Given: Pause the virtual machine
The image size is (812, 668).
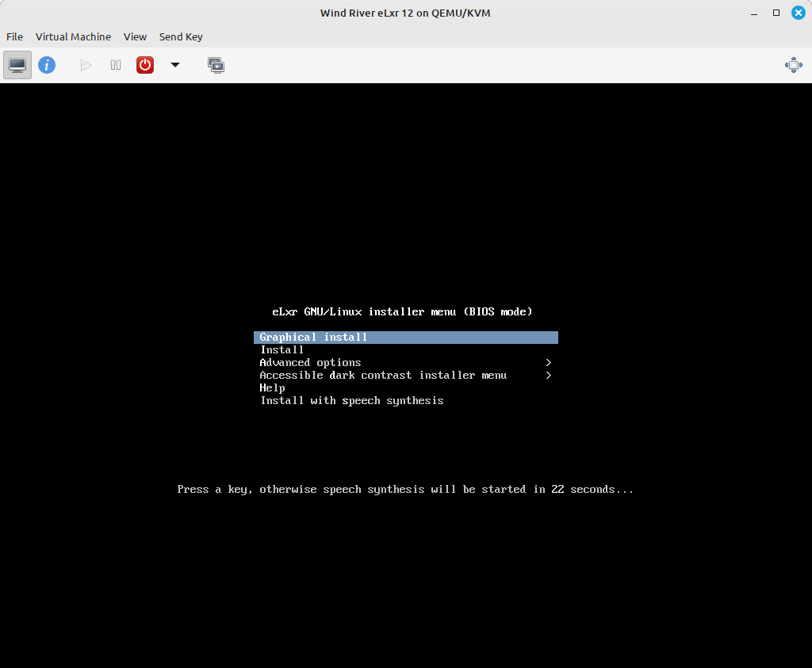Looking at the screenshot, I should pos(115,65).
